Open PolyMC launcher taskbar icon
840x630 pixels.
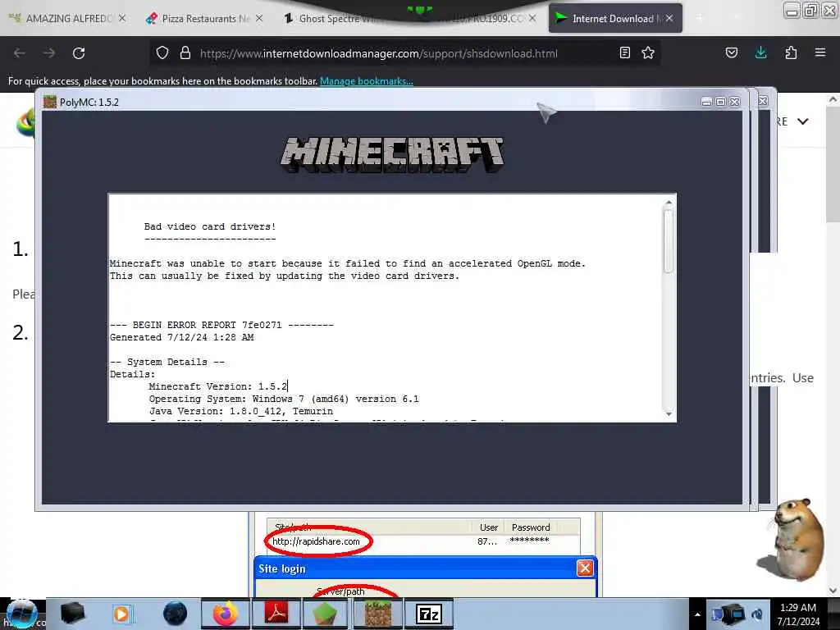click(325, 614)
